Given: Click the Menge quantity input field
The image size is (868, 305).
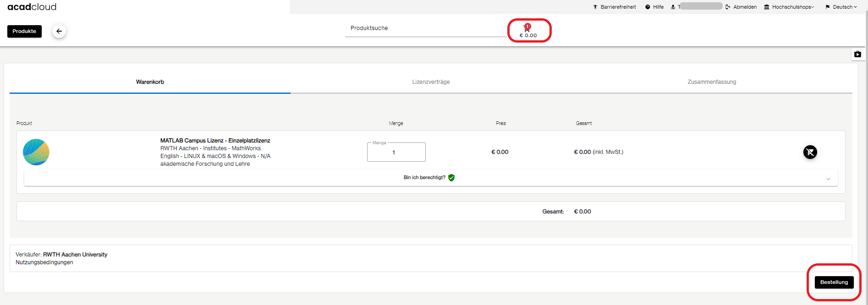Looking at the screenshot, I should [x=396, y=152].
